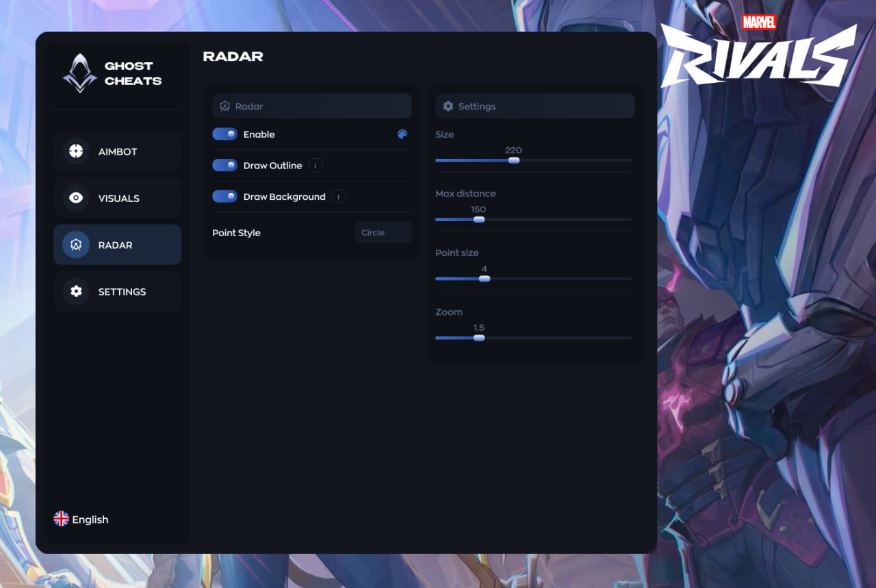Image resolution: width=876 pixels, height=588 pixels.
Task: Click the UK flag language icon
Action: tap(62, 519)
